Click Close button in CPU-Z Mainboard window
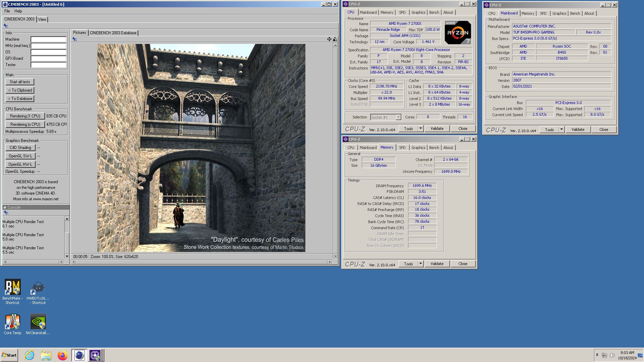The image size is (644, 362). pyautogui.click(x=603, y=130)
